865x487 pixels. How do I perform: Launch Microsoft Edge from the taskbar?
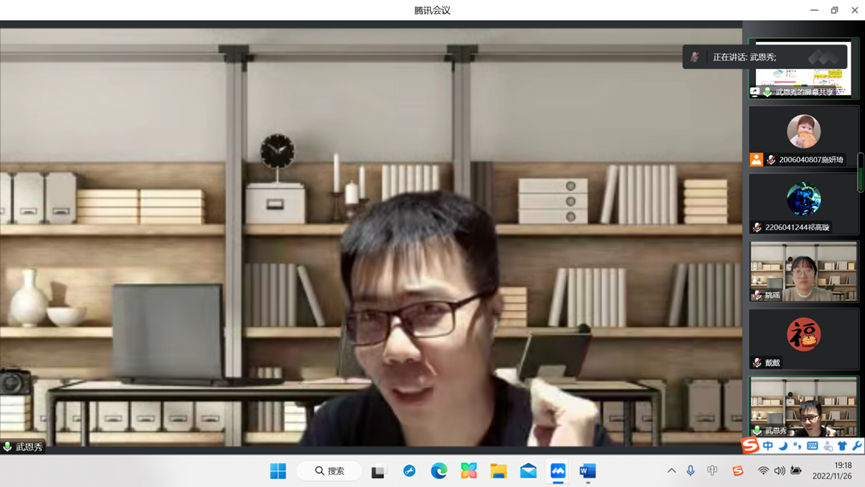pos(439,471)
